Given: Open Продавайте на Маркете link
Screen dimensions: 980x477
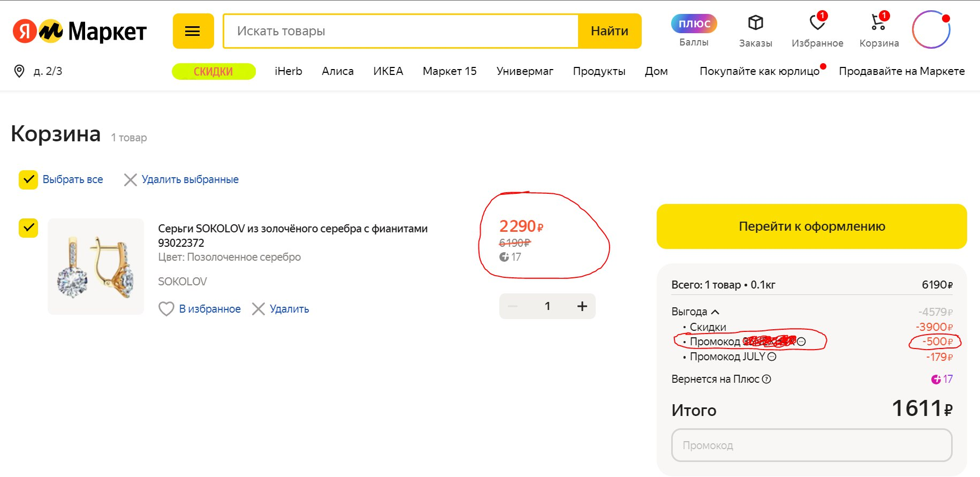Looking at the screenshot, I should click(902, 71).
